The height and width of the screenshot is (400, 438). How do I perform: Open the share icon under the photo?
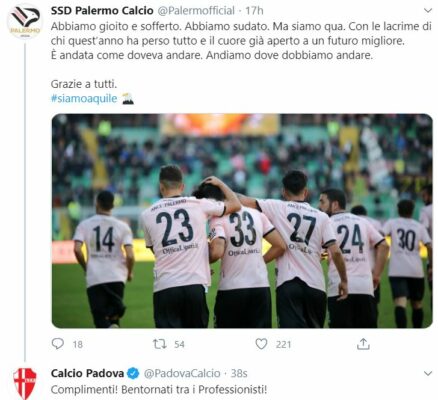(x=363, y=344)
